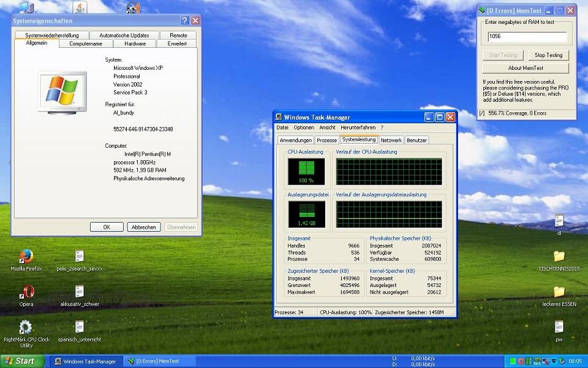Open the Mozilla Firefox desktop shortcut
The height and width of the screenshot is (368, 588).
[26, 256]
